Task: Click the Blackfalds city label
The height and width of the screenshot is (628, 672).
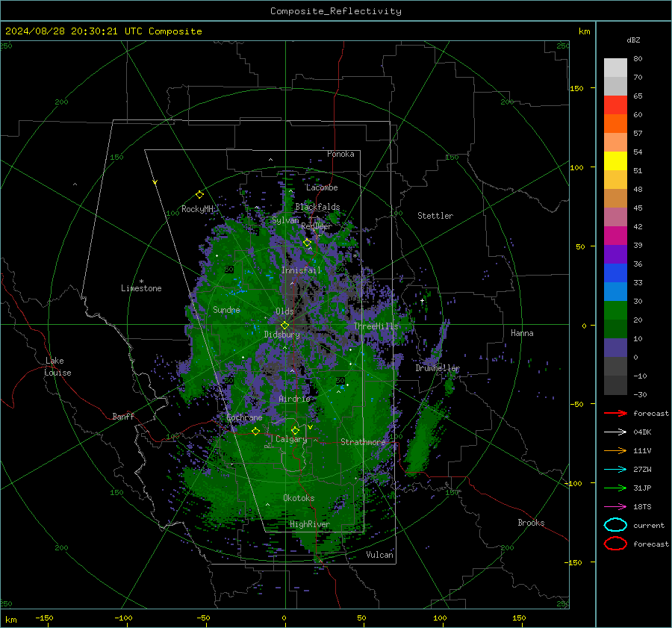Action: [x=317, y=207]
